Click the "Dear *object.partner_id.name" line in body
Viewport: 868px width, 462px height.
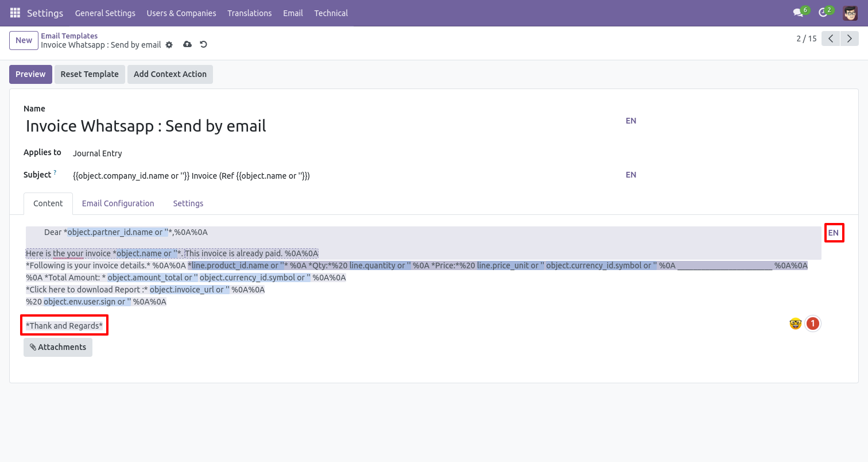(126, 232)
